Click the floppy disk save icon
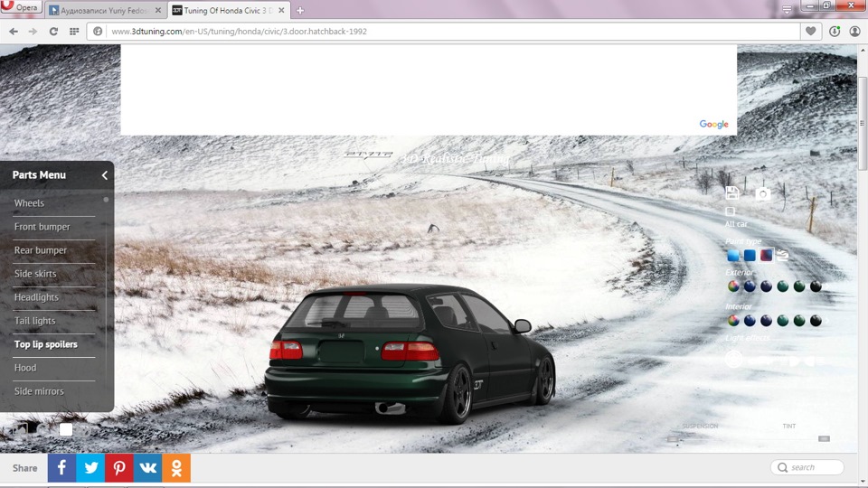Image resolution: width=868 pixels, height=488 pixels. pyautogui.click(x=731, y=192)
